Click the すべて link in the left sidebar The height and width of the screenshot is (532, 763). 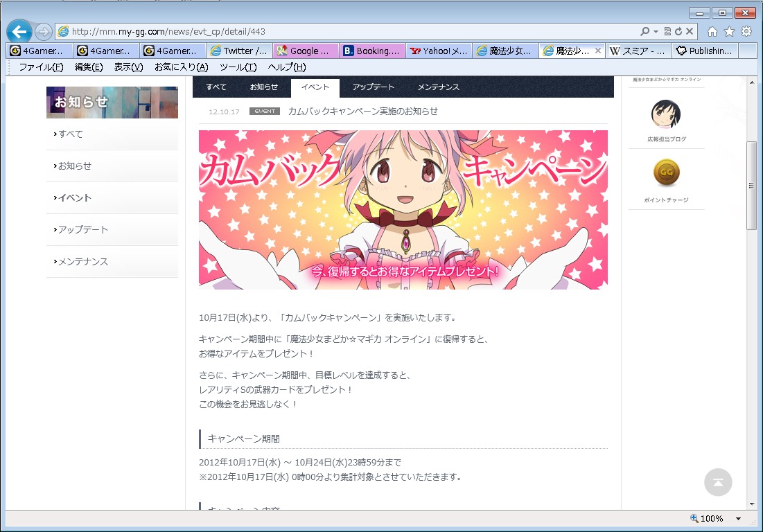(71, 134)
